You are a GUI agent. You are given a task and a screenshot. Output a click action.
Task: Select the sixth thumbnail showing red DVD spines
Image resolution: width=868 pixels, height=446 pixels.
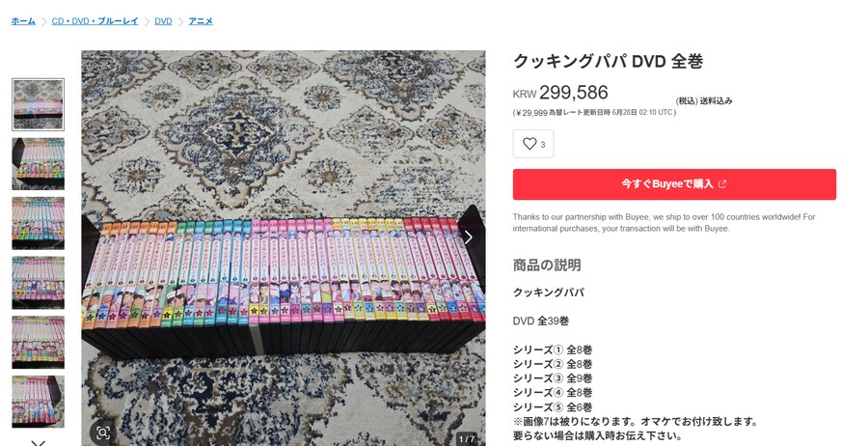tap(39, 402)
